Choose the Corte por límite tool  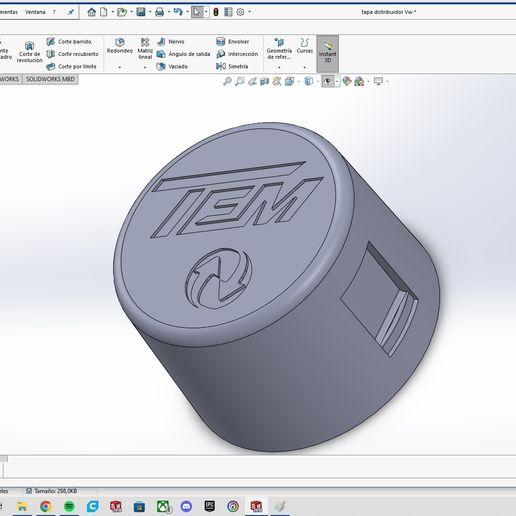pos(71,66)
